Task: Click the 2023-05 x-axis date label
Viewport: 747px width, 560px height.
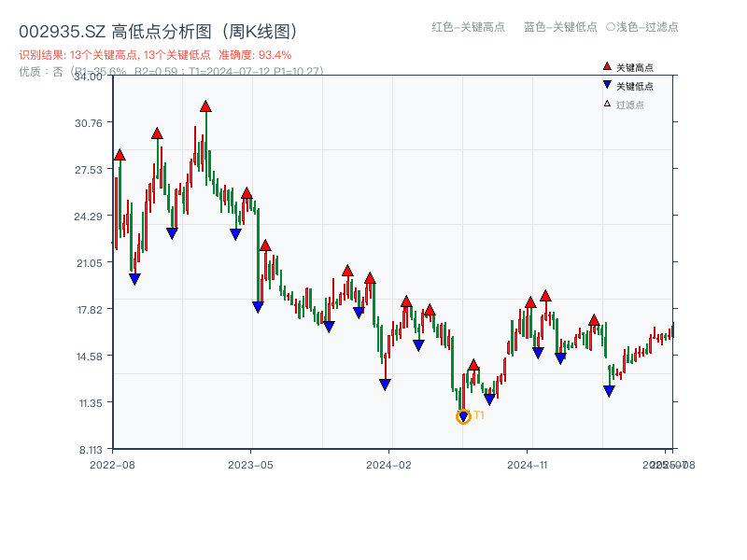Action: 250,465
